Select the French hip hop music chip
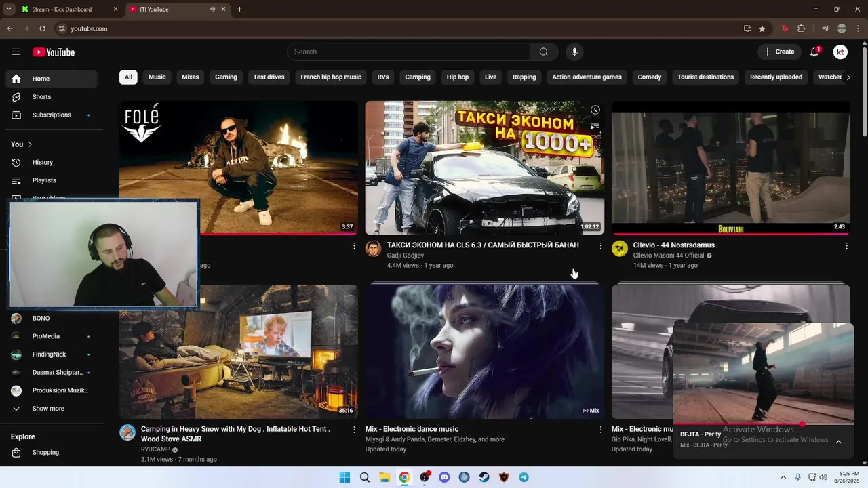 coord(331,77)
